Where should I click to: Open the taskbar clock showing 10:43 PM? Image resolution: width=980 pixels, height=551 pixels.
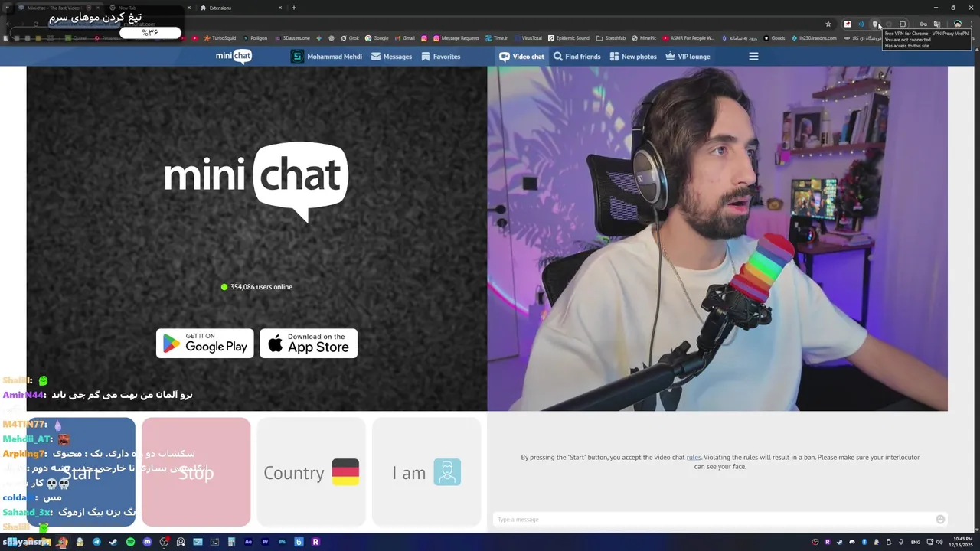click(960, 542)
